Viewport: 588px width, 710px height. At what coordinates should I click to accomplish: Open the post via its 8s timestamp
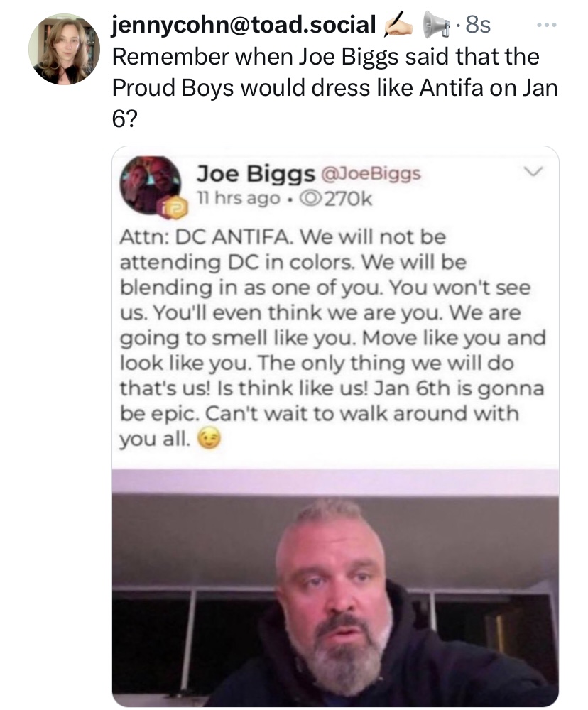pos(477,25)
